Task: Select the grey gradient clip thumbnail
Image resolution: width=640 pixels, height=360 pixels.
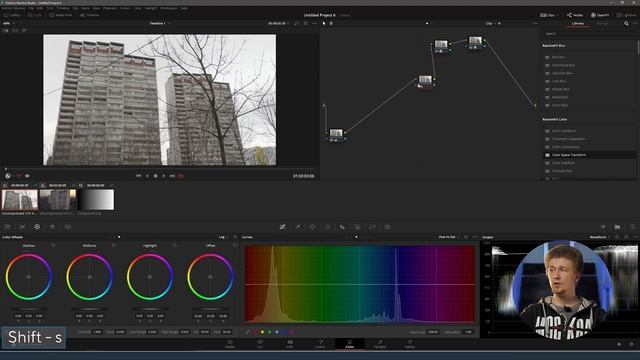Action: pos(96,200)
